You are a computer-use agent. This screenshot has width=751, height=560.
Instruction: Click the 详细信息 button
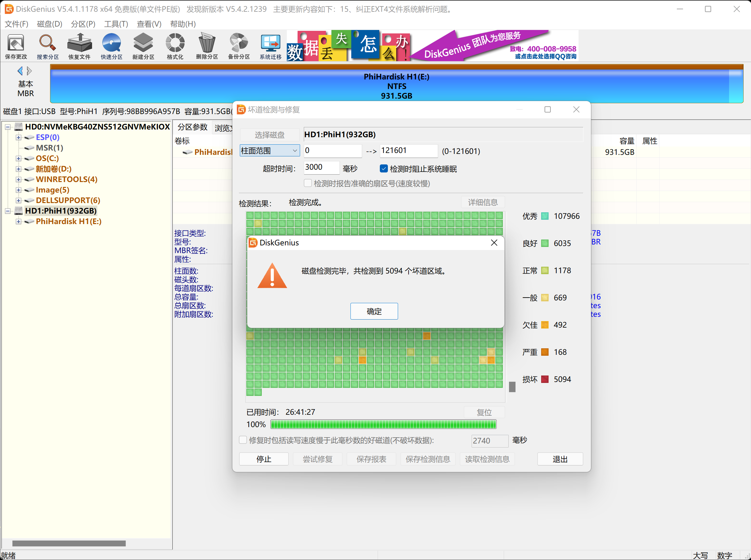tap(483, 202)
